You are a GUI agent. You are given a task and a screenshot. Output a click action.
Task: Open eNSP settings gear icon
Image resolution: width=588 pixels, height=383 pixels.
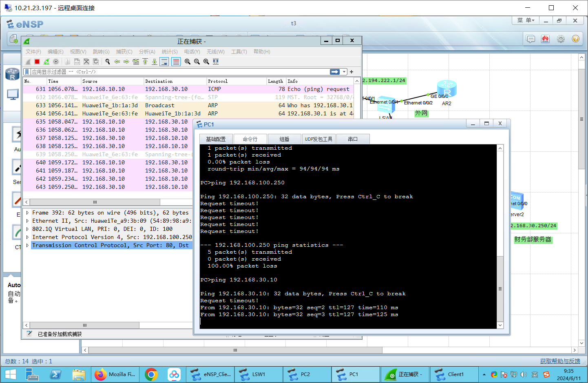[x=561, y=39]
